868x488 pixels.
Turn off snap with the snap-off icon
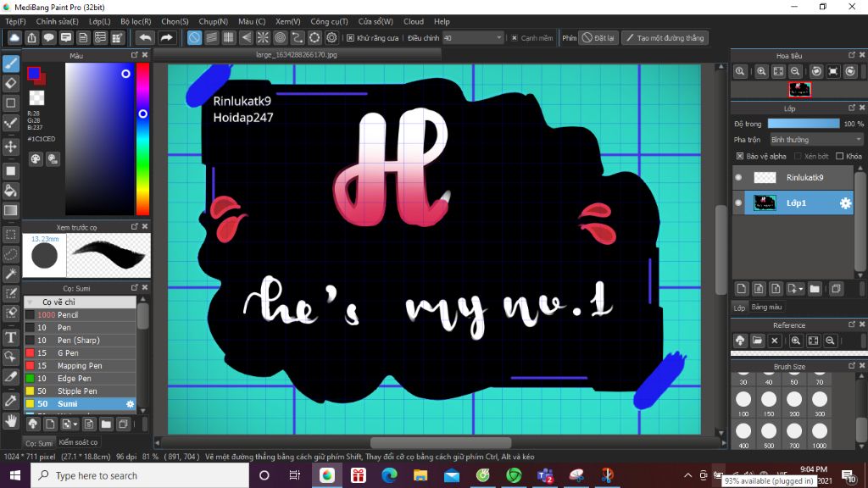[194, 37]
